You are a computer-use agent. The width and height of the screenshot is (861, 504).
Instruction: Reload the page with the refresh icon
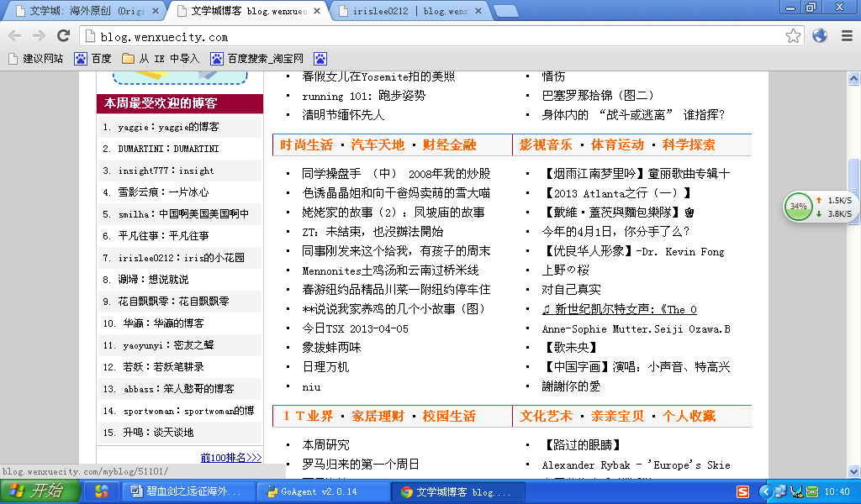63,35
